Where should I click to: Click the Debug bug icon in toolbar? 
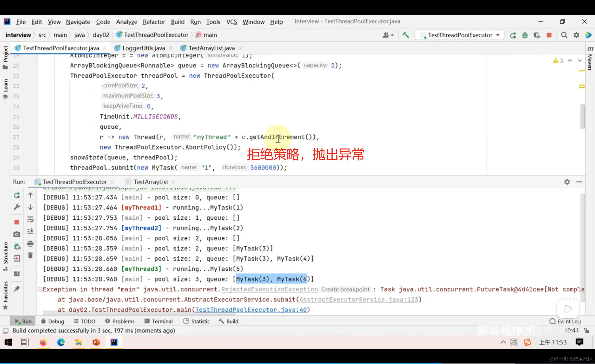click(x=525, y=35)
